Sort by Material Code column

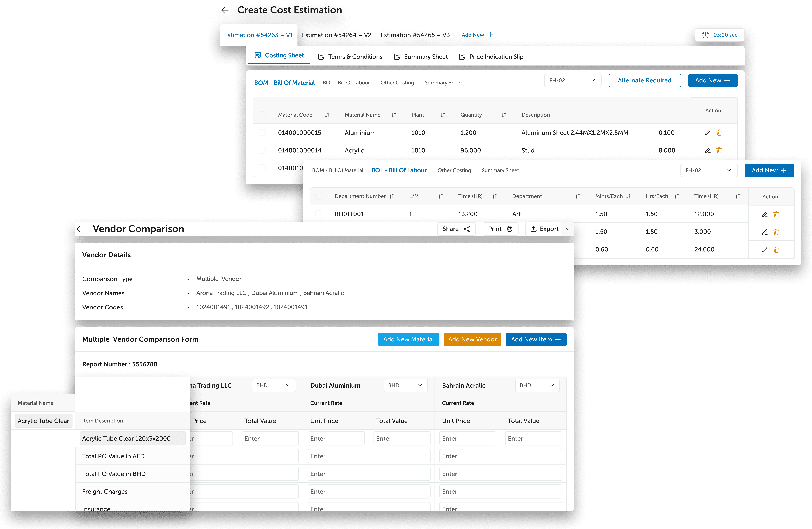coord(327,115)
